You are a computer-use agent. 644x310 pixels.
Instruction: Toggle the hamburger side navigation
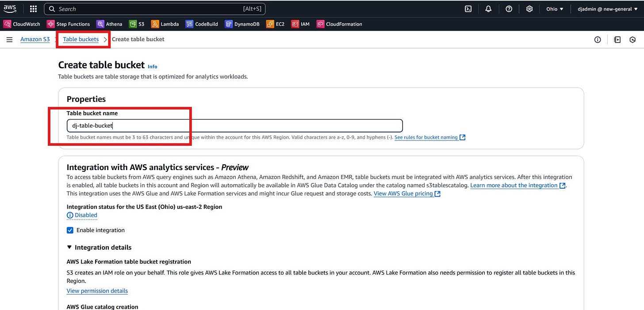click(x=9, y=39)
